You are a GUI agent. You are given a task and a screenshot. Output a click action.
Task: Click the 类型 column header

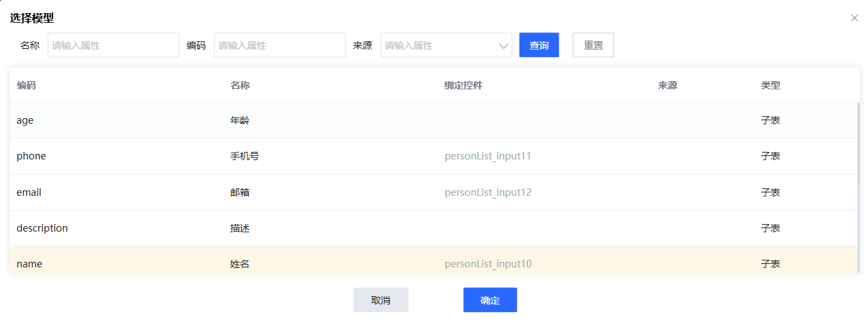click(x=770, y=85)
